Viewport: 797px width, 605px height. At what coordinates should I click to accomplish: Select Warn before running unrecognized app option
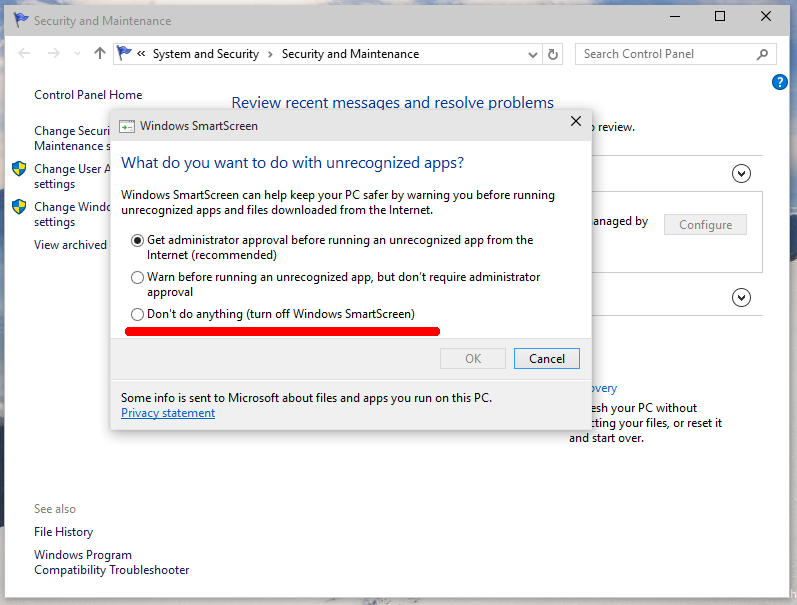tap(137, 277)
